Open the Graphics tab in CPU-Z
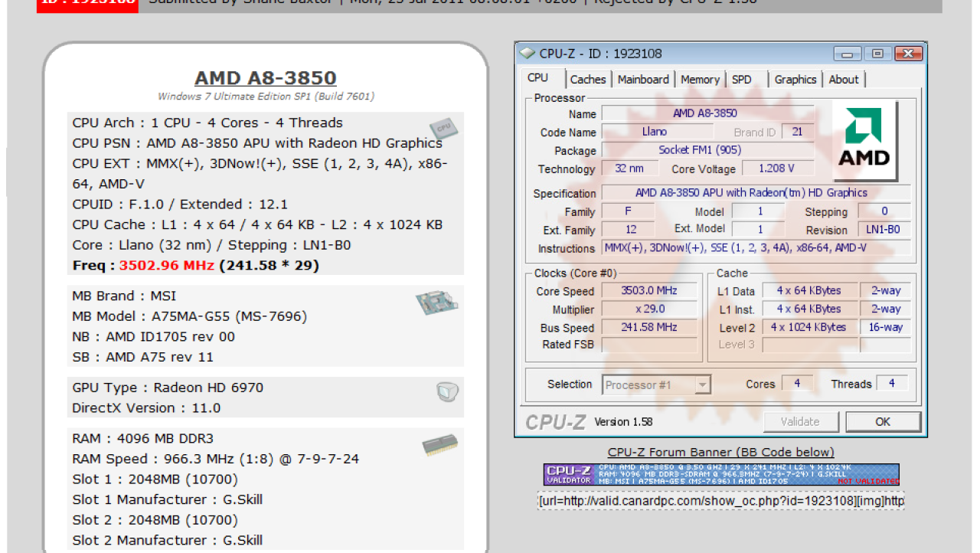Image resolution: width=980 pixels, height=553 pixels. (x=795, y=79)
